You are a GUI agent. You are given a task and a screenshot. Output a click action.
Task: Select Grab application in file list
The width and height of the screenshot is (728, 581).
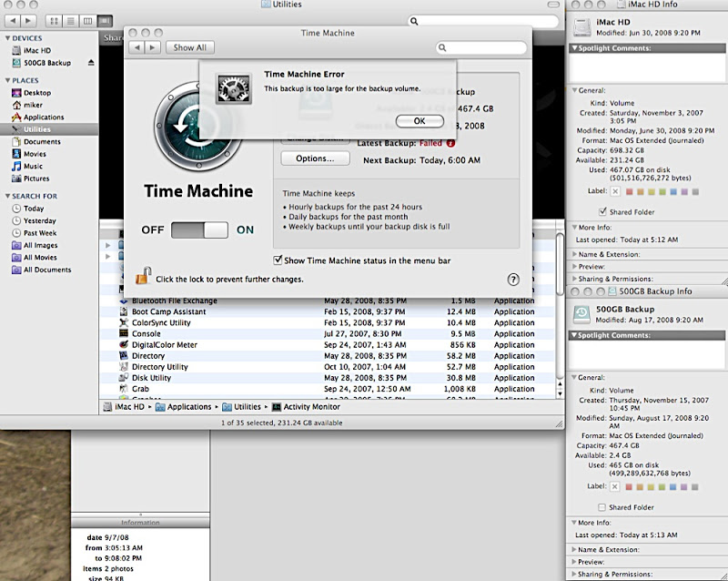[327, 389]
